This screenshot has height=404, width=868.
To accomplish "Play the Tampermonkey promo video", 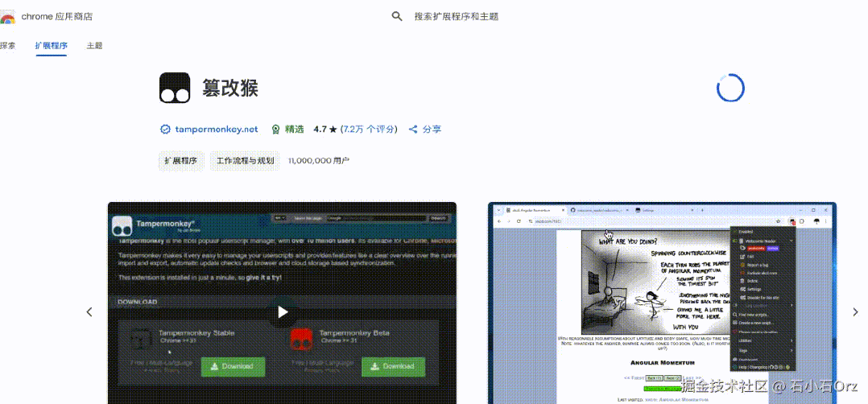I will coord(283,312).
